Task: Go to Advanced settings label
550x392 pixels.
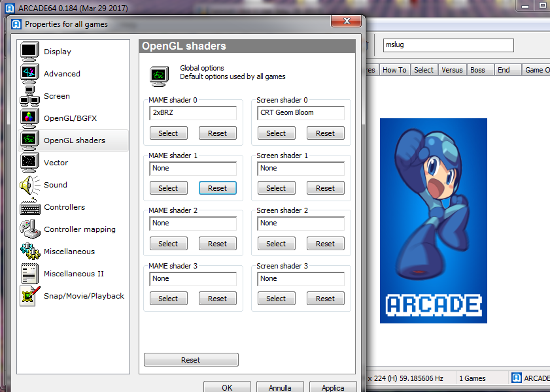Action: coord(62,74)
